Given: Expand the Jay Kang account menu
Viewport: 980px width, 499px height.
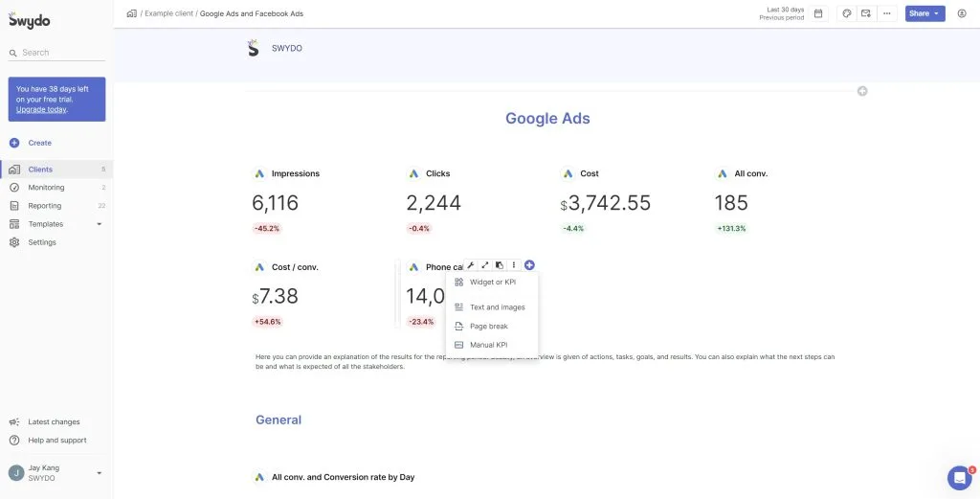Looking at the screenshot, I should 99,473.
